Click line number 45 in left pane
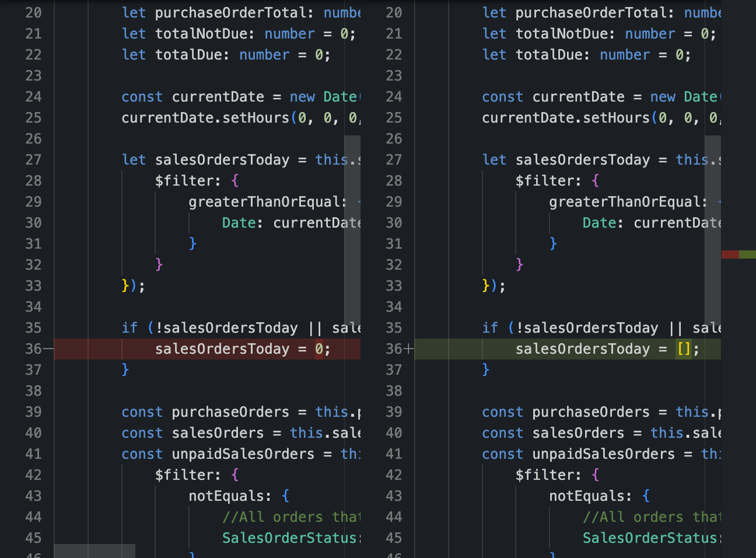756x558 pixels. 34,538
